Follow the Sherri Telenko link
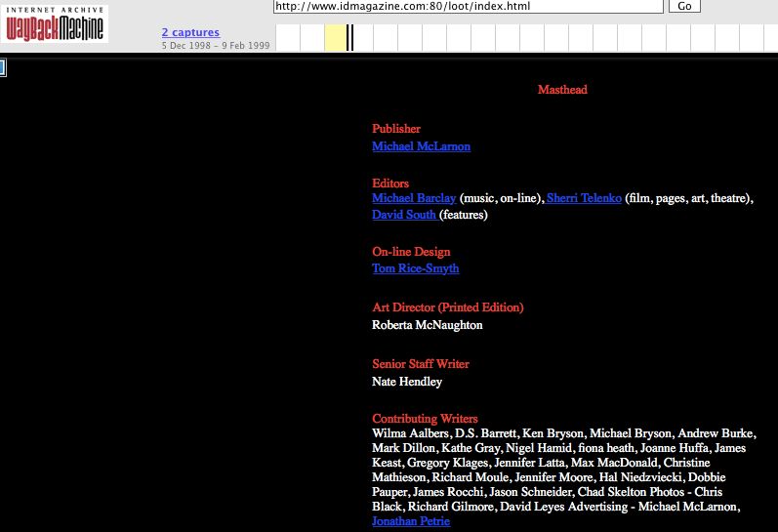 coord(584,198)
